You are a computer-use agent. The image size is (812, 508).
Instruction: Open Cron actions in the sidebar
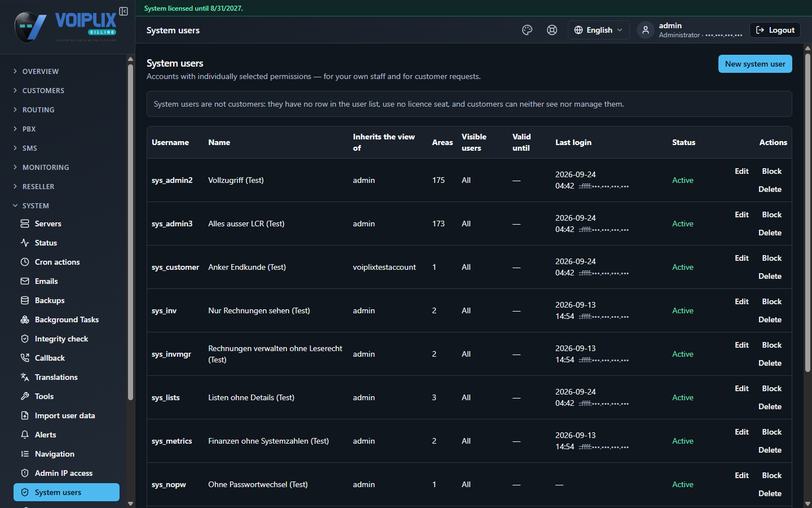click(x=67, y=262)
